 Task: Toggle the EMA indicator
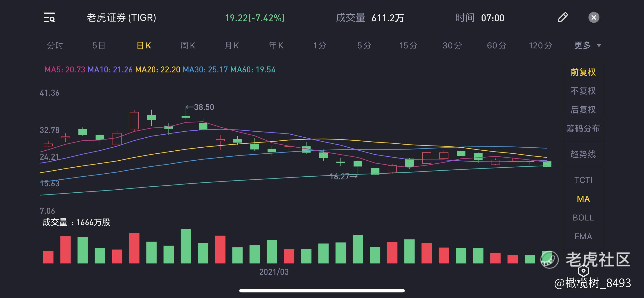click(583, 236)
